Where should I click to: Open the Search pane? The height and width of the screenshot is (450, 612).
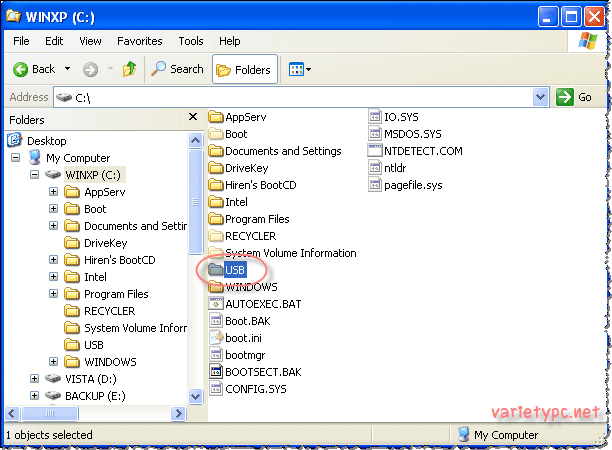[177, 69]
